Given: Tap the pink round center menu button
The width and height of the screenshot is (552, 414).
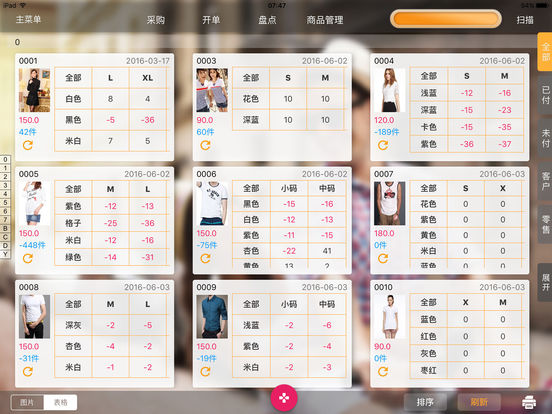Looking at the screenshot, I should click(284, 398).
